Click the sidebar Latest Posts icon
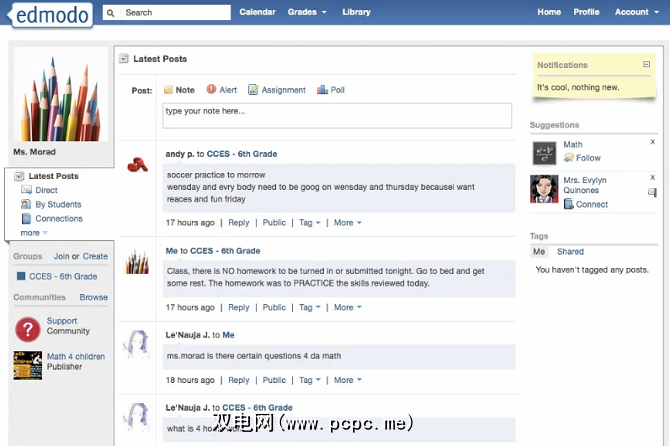670x446 pixels. pyautogui.click(x=19, y=176)
